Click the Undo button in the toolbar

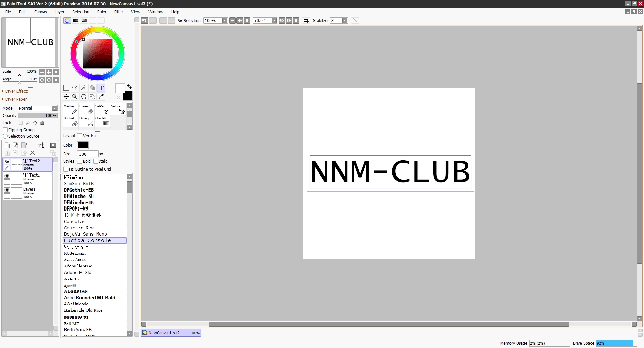144,21
